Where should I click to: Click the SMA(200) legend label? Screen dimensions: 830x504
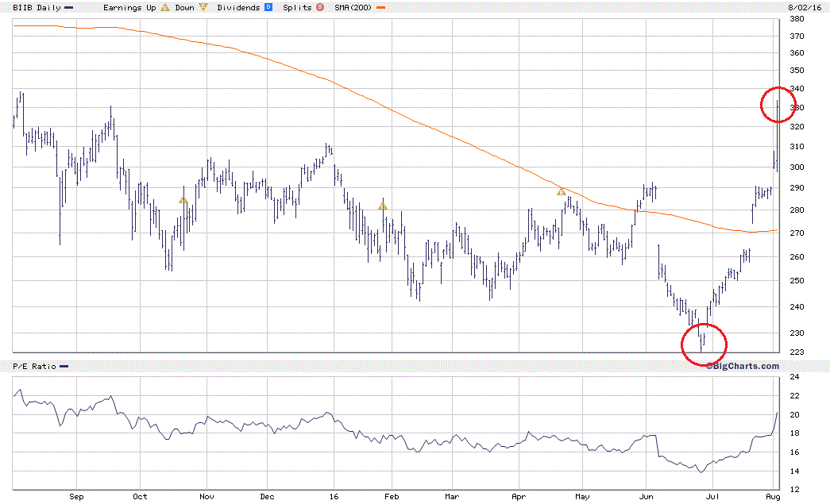click(x=353, y=7)
